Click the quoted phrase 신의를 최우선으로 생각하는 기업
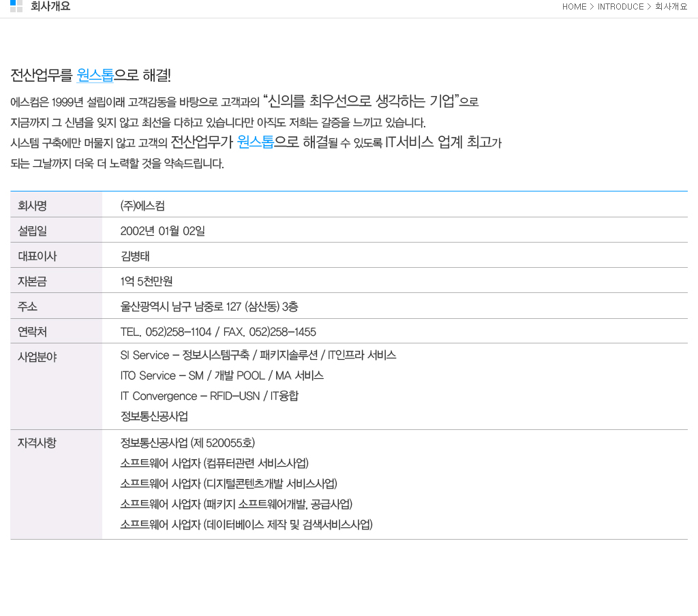The width and height of the screenshot is (698, 616). [x=361, y=101]
